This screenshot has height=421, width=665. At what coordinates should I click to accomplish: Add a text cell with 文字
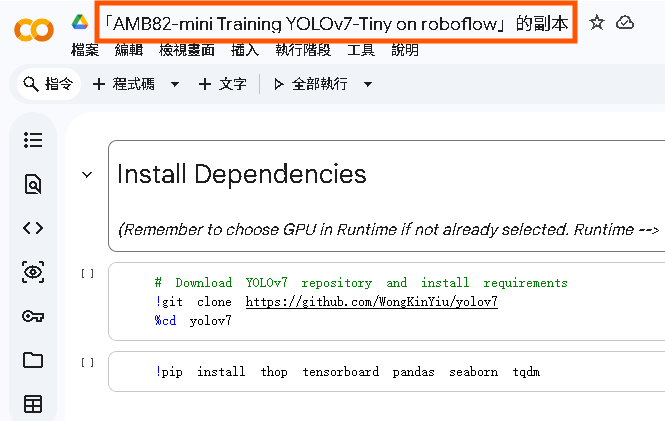(x=223, y=84)
